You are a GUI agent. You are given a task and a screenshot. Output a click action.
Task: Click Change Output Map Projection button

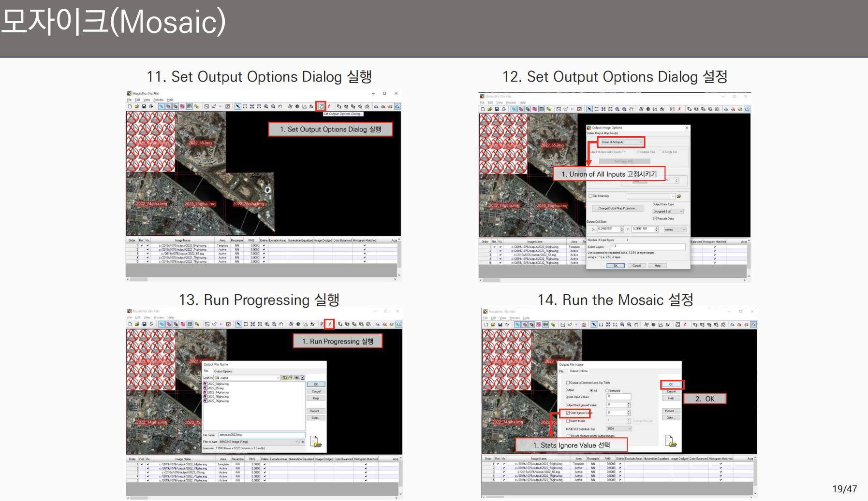pyautogui.click(x=618, y=208)
